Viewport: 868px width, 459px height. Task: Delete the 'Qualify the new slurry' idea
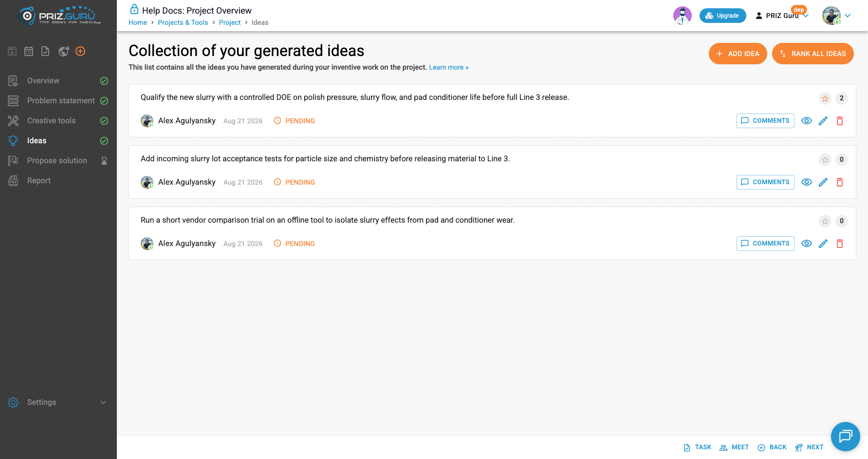(x=840, y=121)
